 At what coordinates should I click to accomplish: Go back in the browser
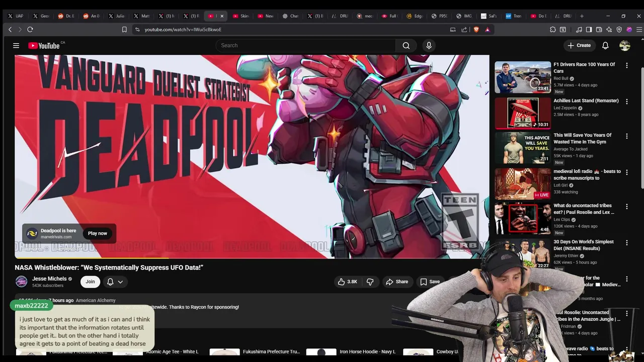(x=10, y=30)
